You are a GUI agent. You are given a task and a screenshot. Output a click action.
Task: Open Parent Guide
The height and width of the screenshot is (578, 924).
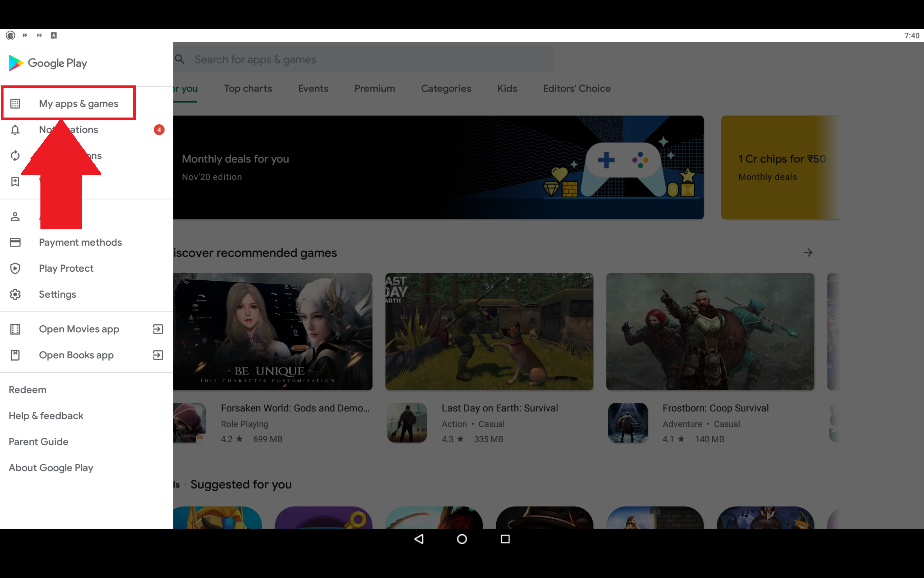point(38,442)
